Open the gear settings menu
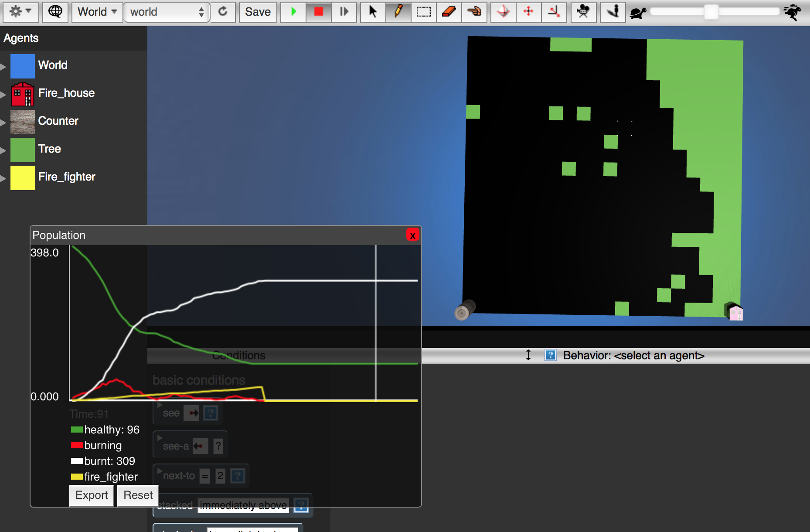The image size is (810, 532). 20,12
